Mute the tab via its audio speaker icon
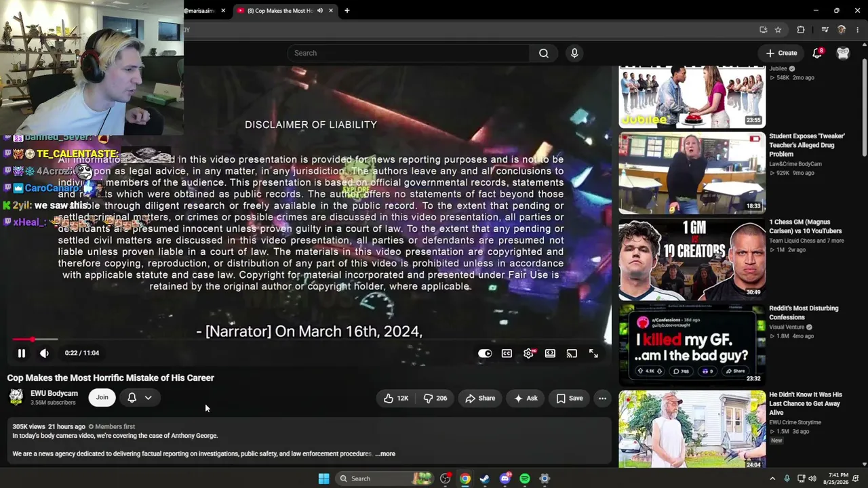Screen dimensions: 868x488 click(x=320, y=11)
